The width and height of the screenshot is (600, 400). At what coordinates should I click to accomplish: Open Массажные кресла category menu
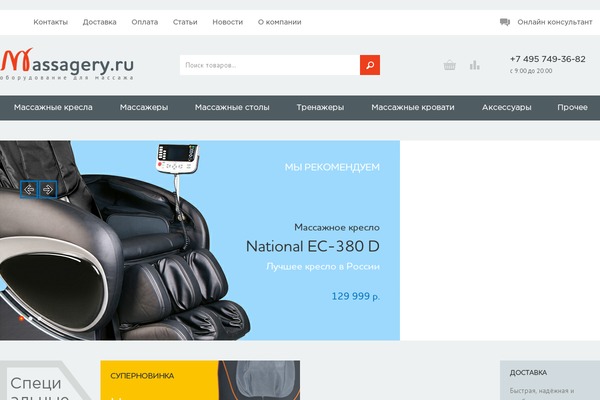pos(53,108)
